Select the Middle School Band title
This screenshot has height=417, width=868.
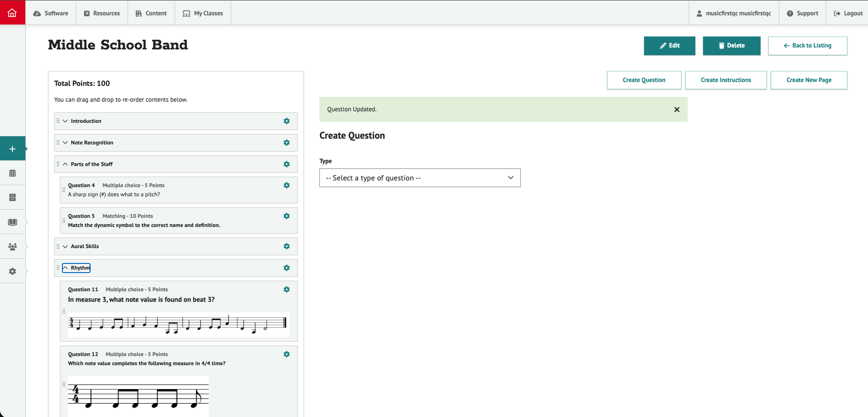[x=118, y=45]
